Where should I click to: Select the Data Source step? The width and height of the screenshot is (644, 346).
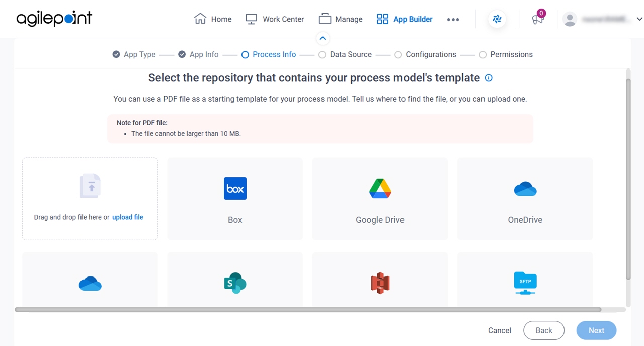click(345, 54)
